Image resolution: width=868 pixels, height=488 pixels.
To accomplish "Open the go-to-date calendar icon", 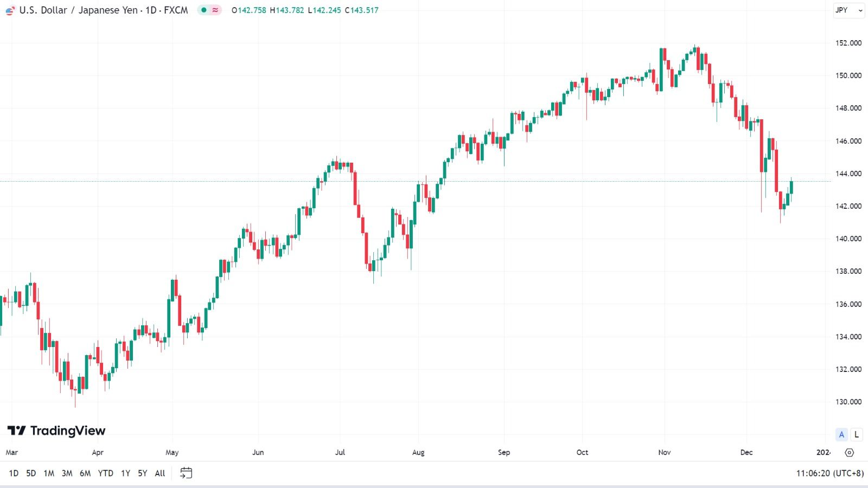I will (x=186, y=473).
